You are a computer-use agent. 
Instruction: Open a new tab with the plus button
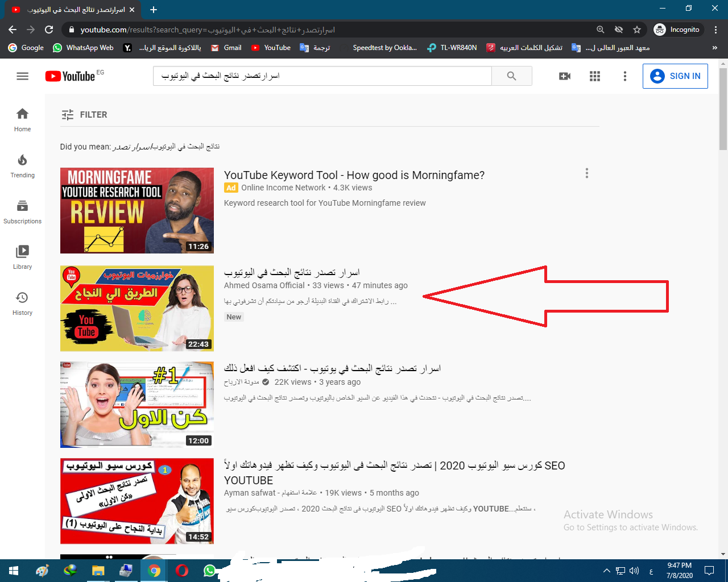[154, 10]
